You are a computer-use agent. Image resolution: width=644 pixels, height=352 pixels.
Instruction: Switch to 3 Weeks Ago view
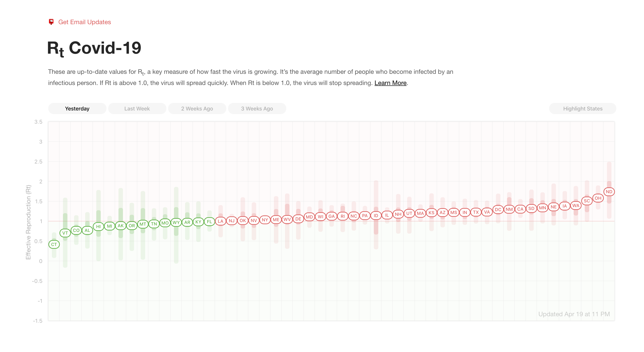tap(257, 108)
